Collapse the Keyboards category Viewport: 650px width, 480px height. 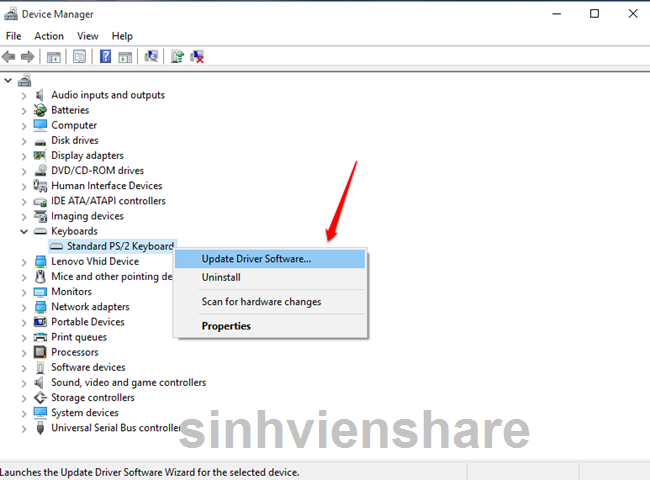pyautogui.click(x=24, y=231)
